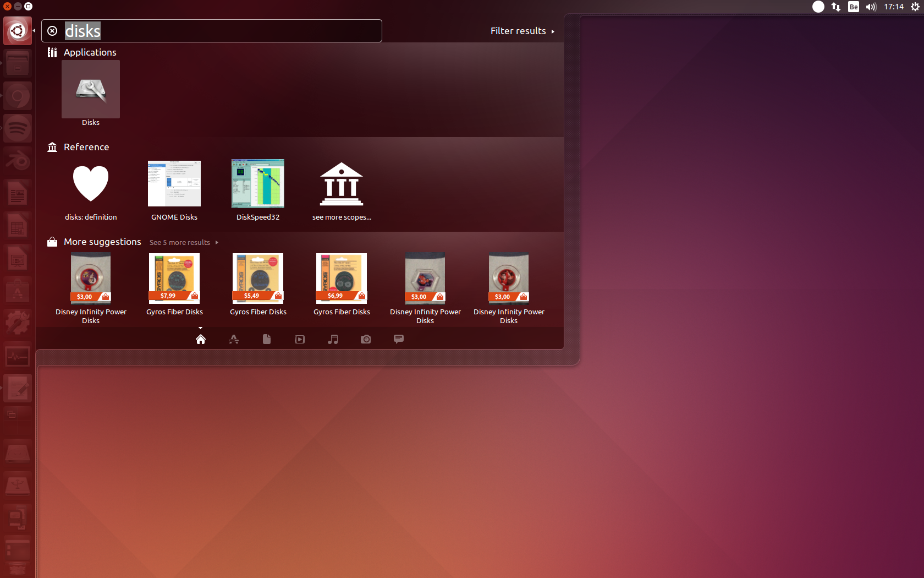
Task: Switch to the Home lens
Action: click(201, 339)
